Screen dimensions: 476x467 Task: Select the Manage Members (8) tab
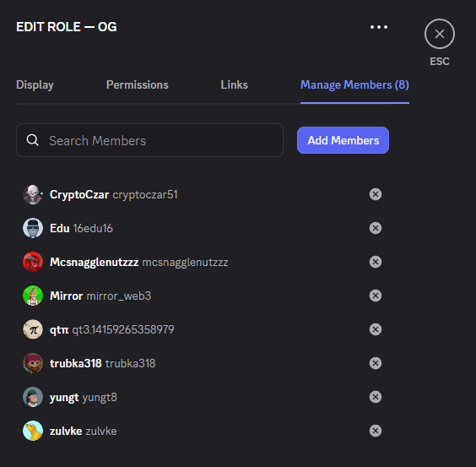tap(354, 85)
